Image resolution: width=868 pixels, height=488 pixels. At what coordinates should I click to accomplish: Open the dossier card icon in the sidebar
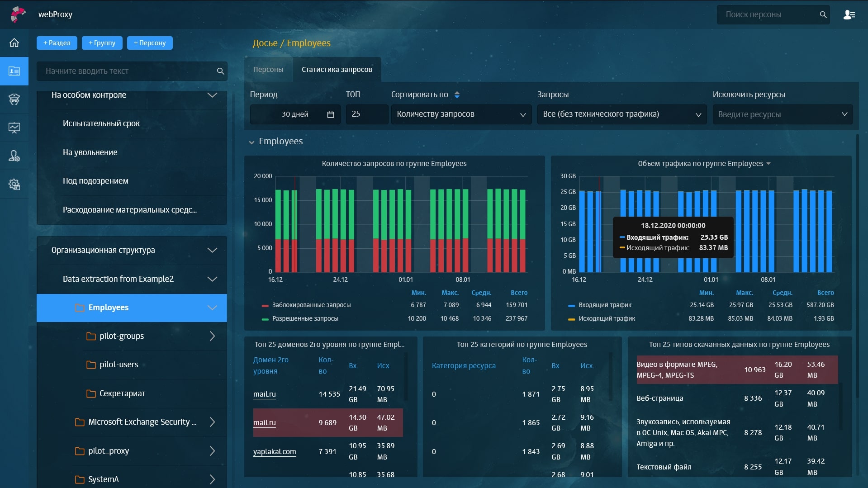(x=14, y=71)
